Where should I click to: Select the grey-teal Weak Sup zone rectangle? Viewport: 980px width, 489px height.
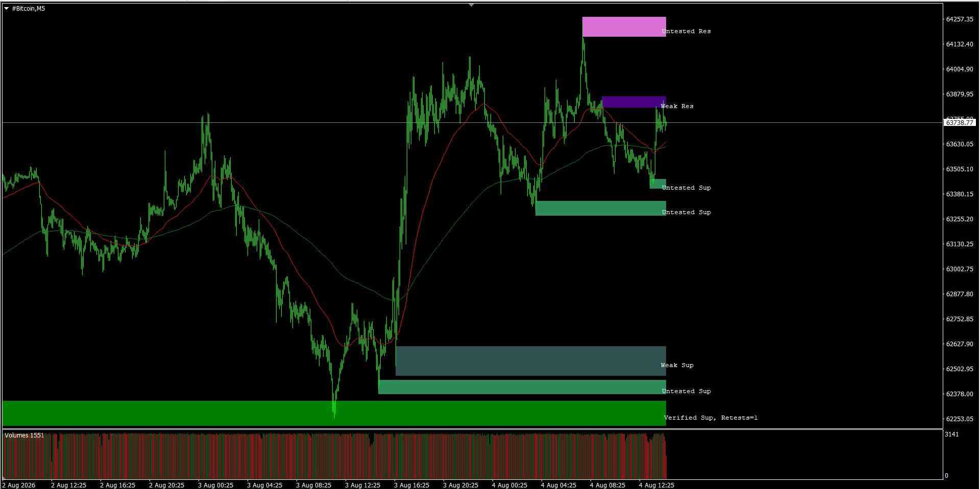pos(531,361)
